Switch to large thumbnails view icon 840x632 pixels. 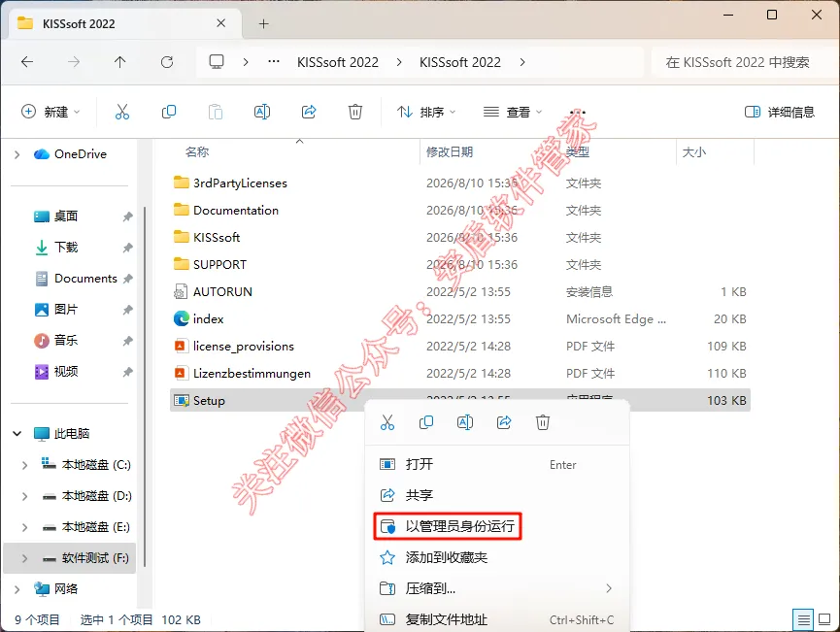[824, 620]
